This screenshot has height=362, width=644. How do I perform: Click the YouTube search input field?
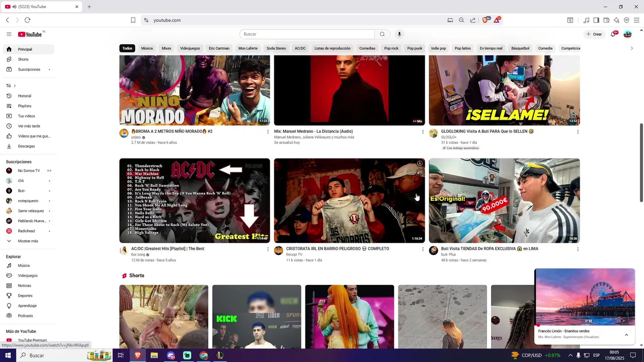tap(307, 34)
